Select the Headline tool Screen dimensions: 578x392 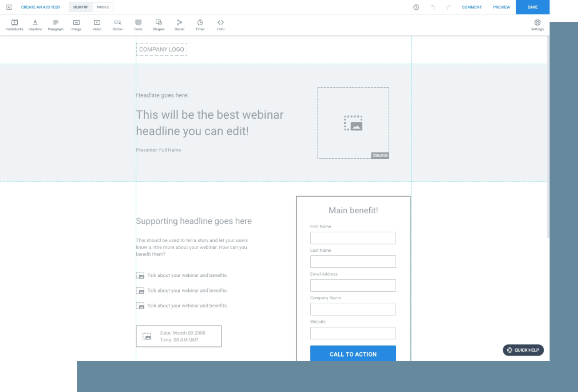(x=35, y=25)
